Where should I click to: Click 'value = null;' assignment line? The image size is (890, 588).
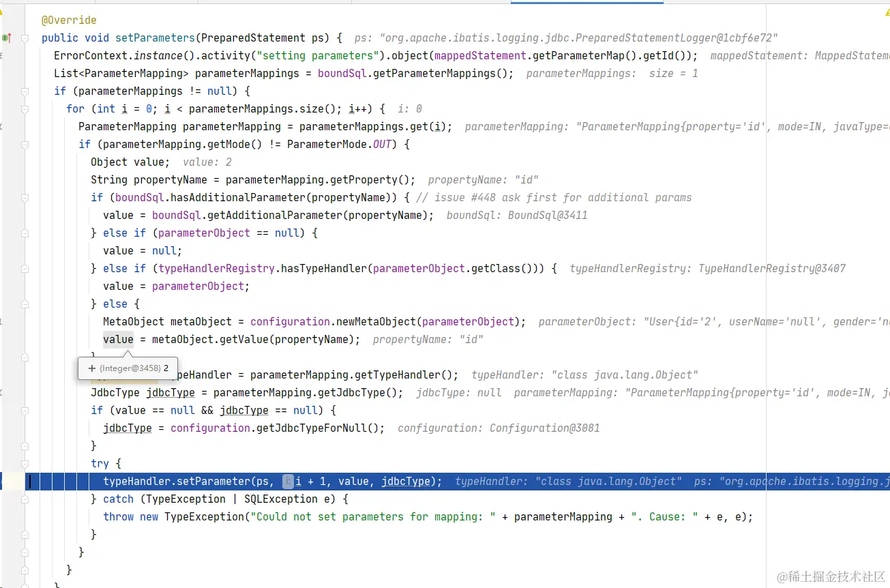pos(143,251)
